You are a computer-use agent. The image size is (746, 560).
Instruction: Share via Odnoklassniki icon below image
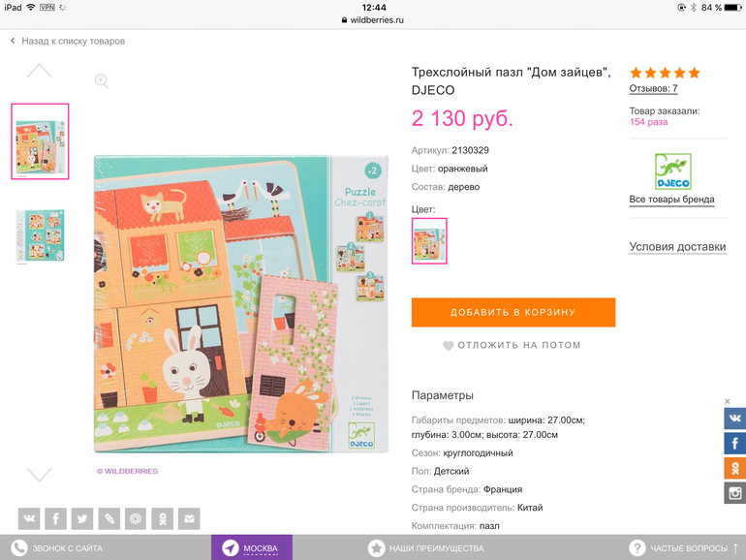click(162, 518)
